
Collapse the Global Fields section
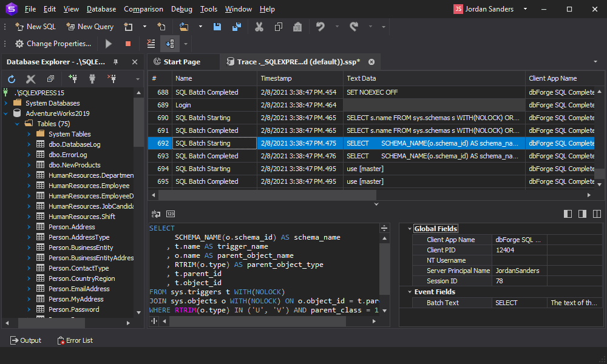click(409, 229)
